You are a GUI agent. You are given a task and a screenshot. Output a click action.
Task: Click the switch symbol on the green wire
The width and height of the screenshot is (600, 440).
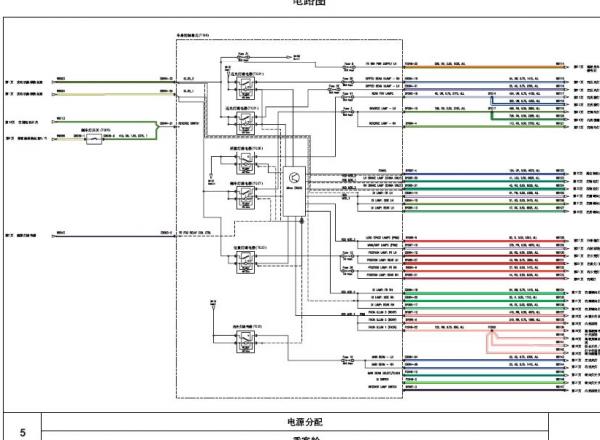click(94, 139)
